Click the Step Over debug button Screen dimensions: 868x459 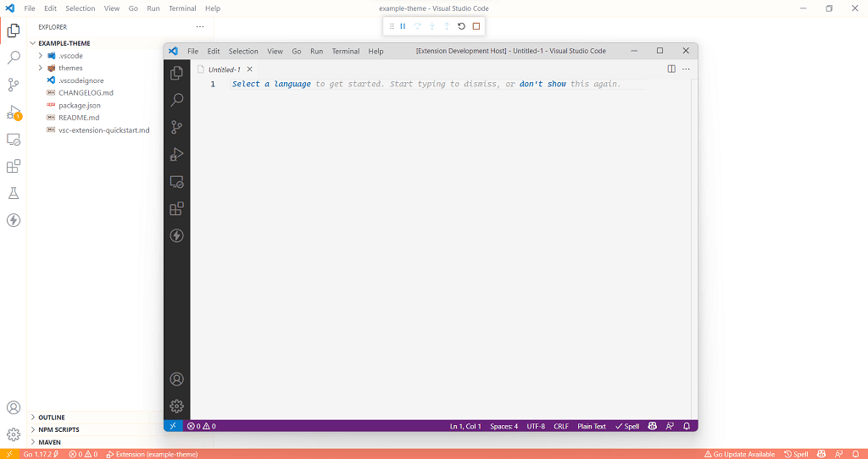click(418, 26)
